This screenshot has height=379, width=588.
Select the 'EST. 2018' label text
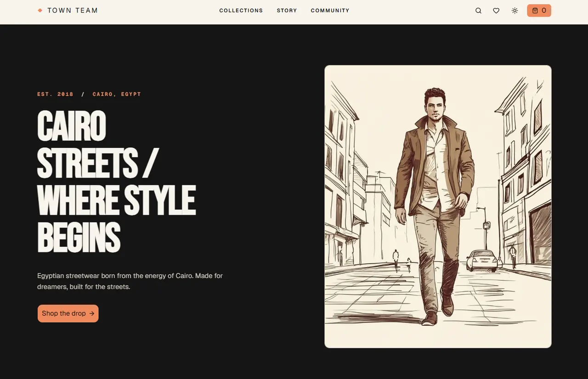coord(56,94)
